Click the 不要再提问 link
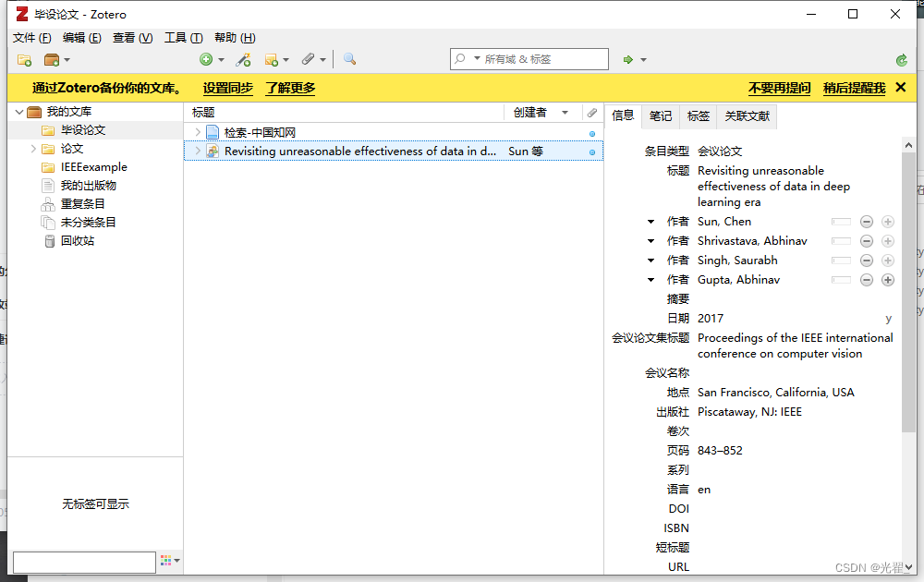This screenshot has width=924, height=582. pos(779,89)
